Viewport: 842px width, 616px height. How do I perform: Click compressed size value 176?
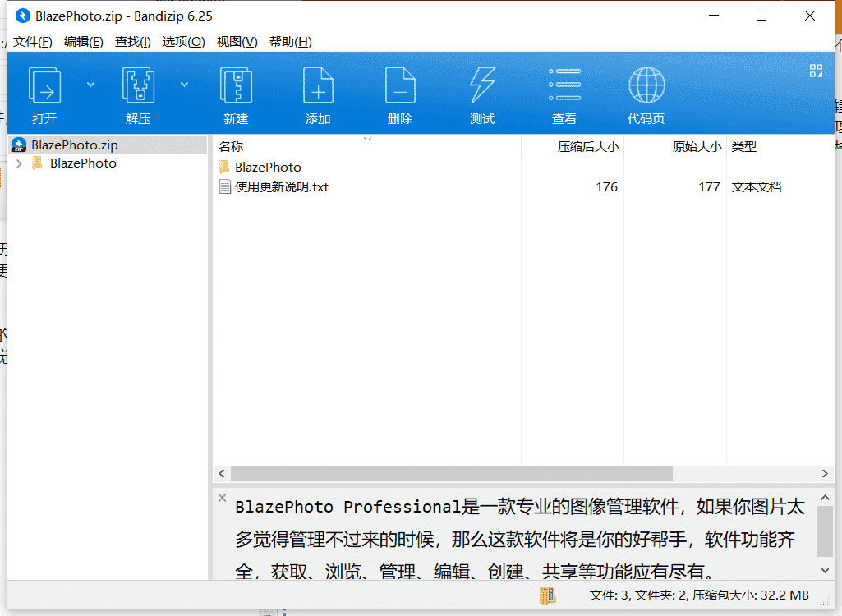[x=606, y=187]
